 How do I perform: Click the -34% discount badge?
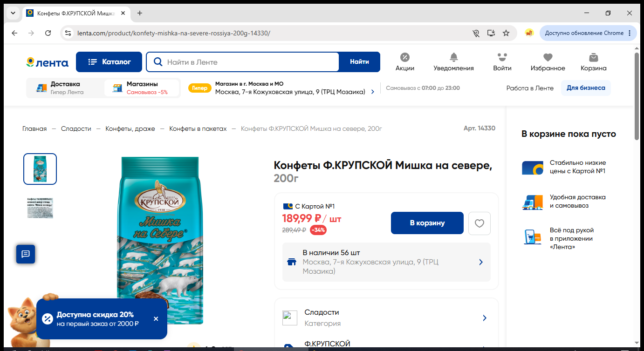tap(318, 230)
